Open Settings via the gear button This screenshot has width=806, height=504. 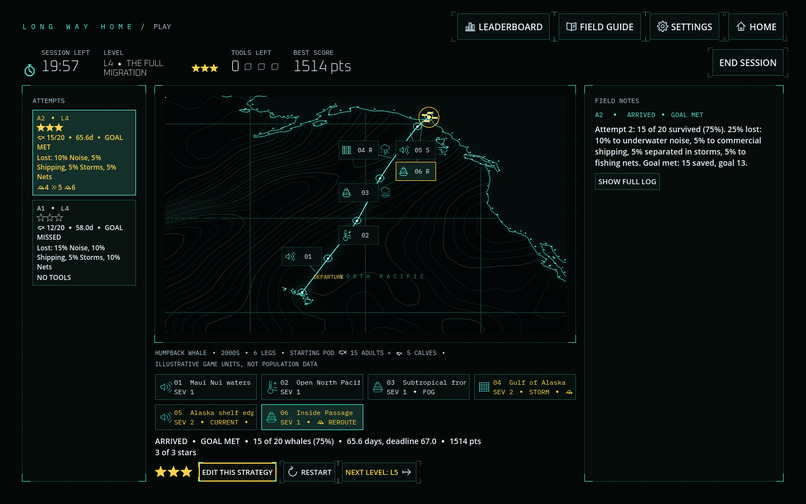point(684,27)
